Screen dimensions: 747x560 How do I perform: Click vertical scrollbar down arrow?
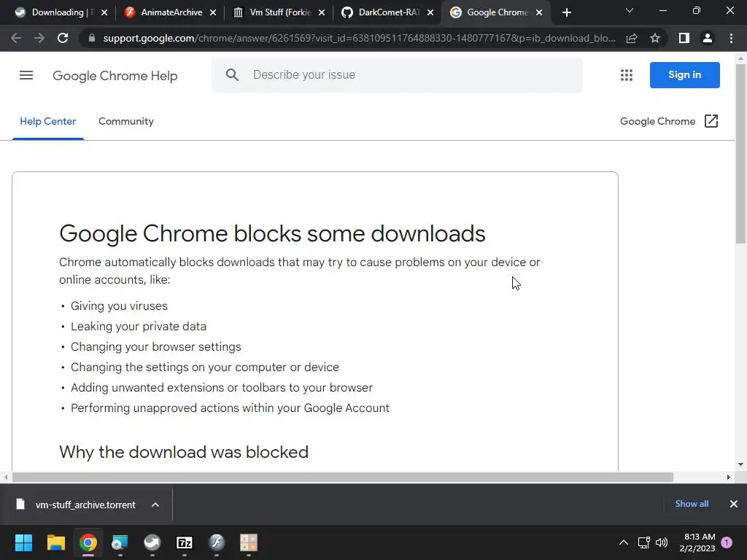point(740,464)
